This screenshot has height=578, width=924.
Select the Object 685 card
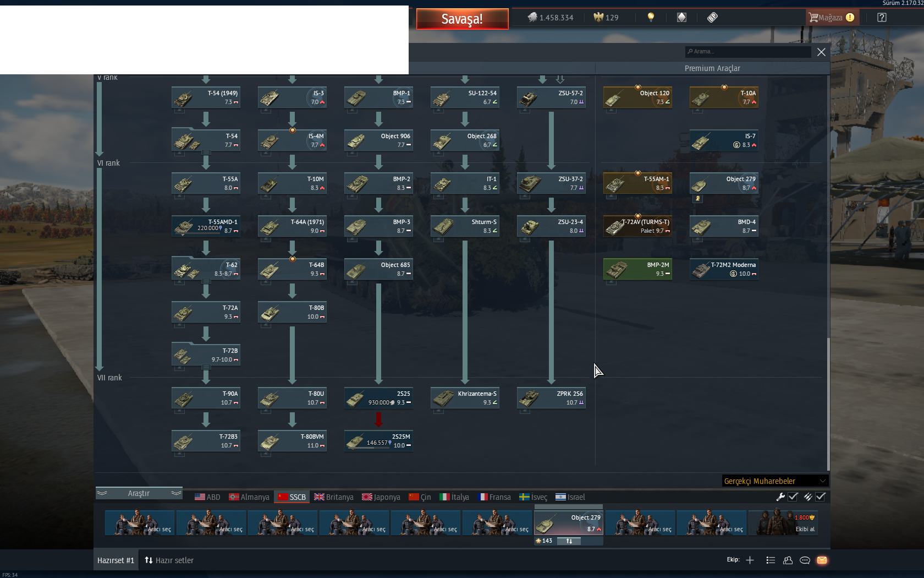click(x=378, y=269)
